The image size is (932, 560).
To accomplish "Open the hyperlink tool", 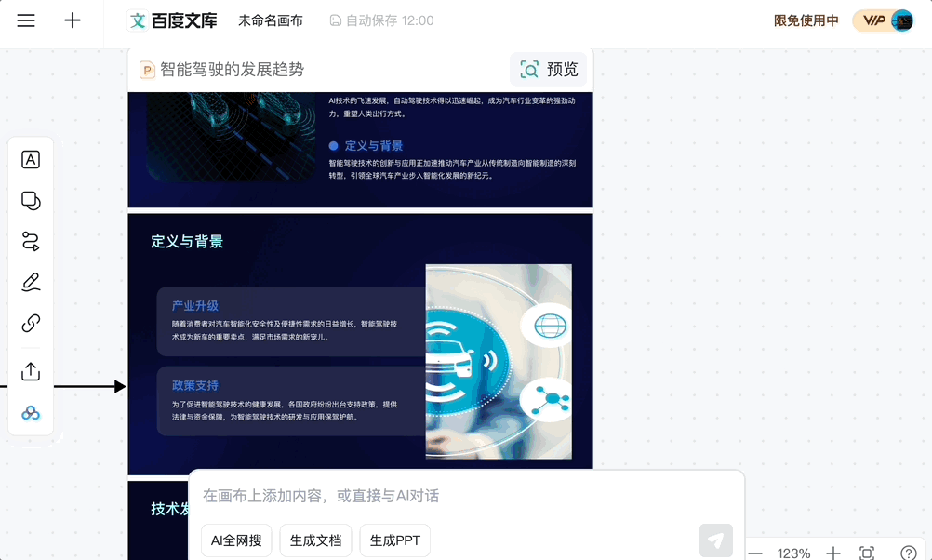I will [x=30, y=323].
